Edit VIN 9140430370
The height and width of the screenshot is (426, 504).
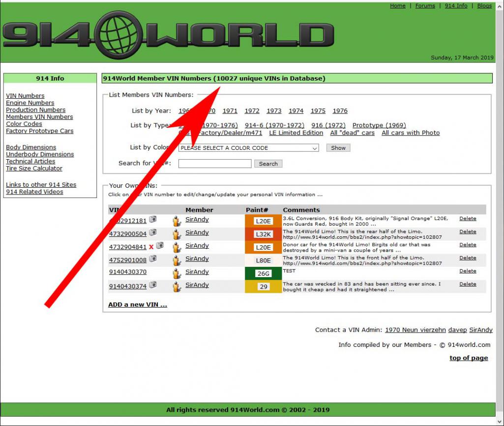128,272
